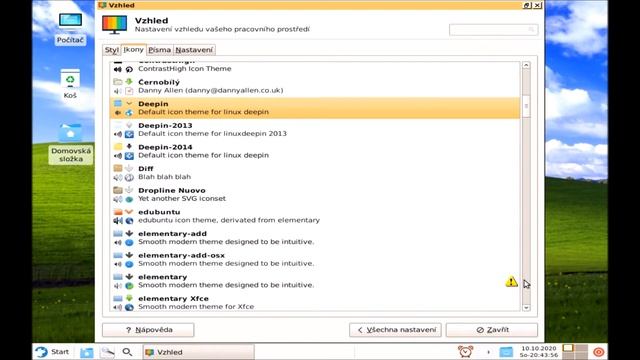Switch to the Ikony tab
This screenshot has width=640, height=360.
(133, 49)
